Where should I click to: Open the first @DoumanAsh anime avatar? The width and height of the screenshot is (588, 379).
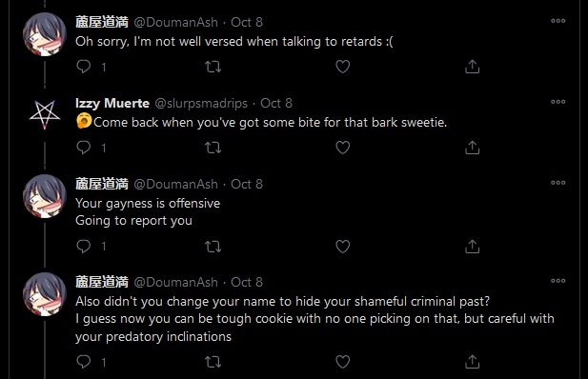pos(45,34)
